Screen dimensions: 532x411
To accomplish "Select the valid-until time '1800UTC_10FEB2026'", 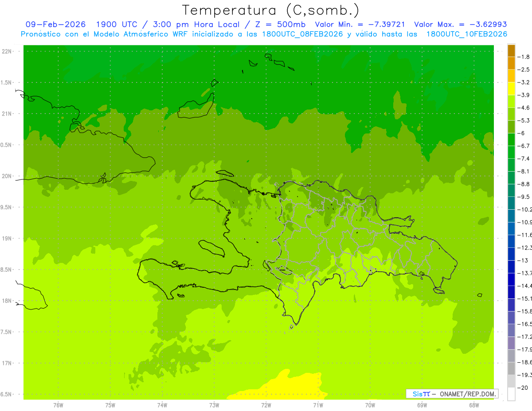I will click(x=466, y=34).
